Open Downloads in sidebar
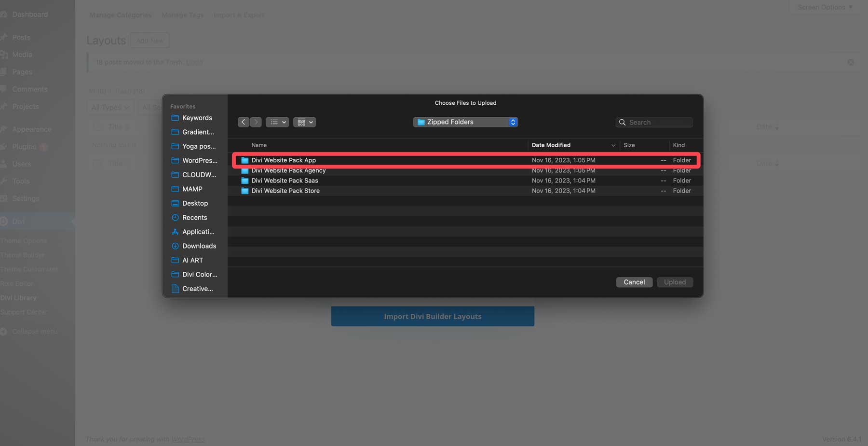Image resolution: width=868 pixels, height=446 pixels. [199, 246]
